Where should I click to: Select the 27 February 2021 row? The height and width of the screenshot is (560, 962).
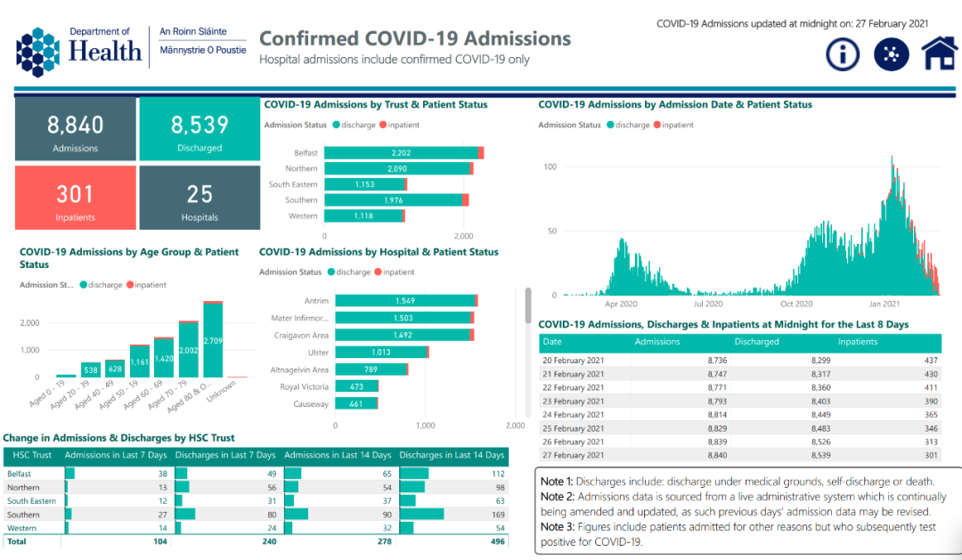tap(740, 455)
